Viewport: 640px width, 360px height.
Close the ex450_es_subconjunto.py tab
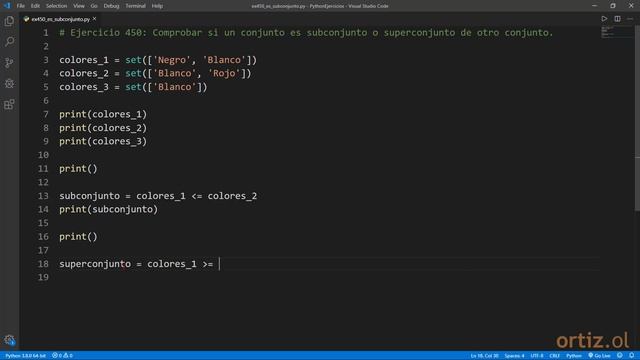pyautogui.click(x=94, y=19)
